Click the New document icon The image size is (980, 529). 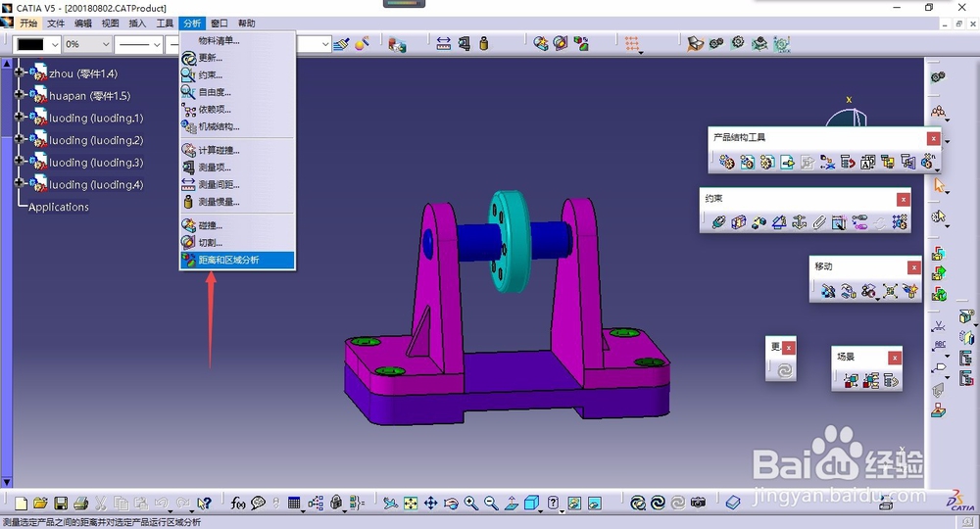[x=21, y=503]
